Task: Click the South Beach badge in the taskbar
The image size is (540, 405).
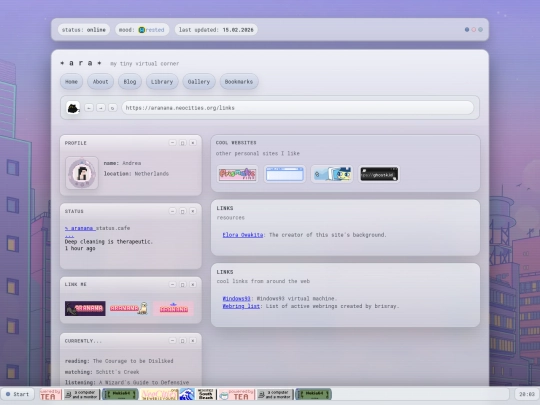Action: pyautogui.click(x=206, y=394)
